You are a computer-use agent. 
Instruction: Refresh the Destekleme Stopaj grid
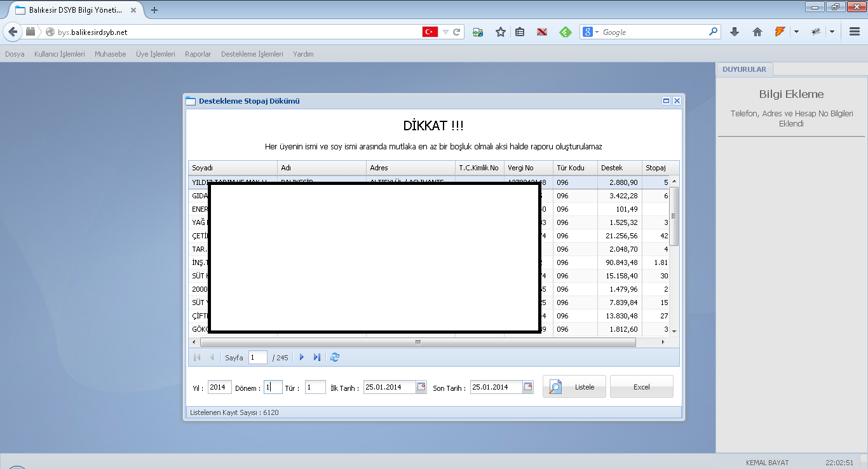click(335, 358)
